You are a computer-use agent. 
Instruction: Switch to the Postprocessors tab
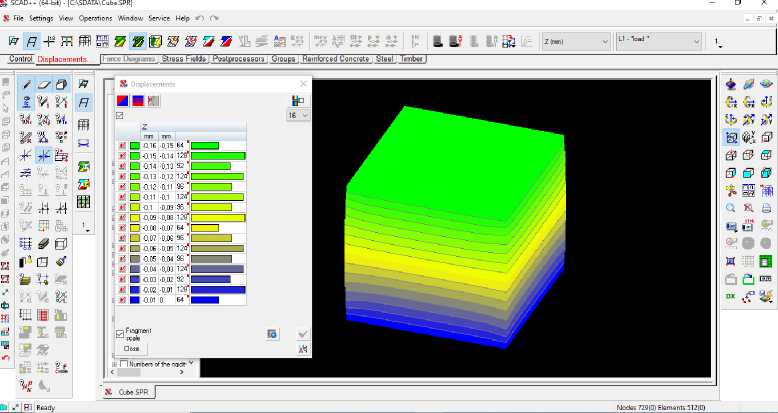click(x=238, y=59)
